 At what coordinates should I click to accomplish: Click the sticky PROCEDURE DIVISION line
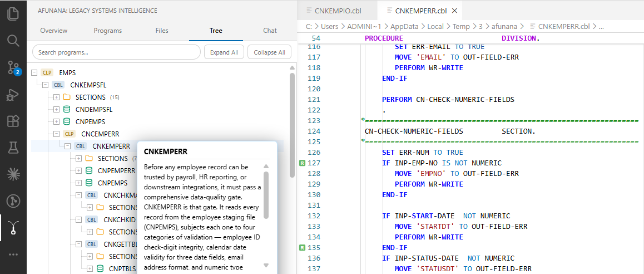470,38
